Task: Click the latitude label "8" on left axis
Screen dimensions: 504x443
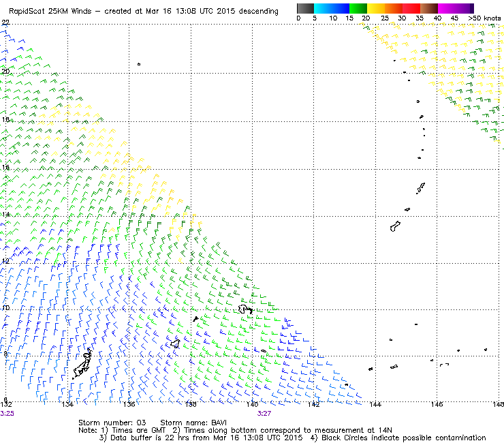Action: click(x=5, y=354)
